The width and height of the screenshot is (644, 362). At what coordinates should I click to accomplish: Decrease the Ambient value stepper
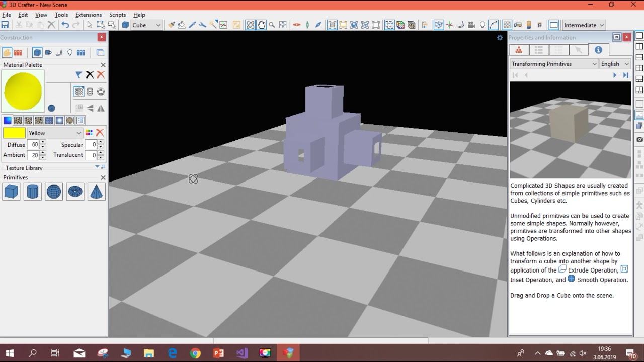[42, 157]
